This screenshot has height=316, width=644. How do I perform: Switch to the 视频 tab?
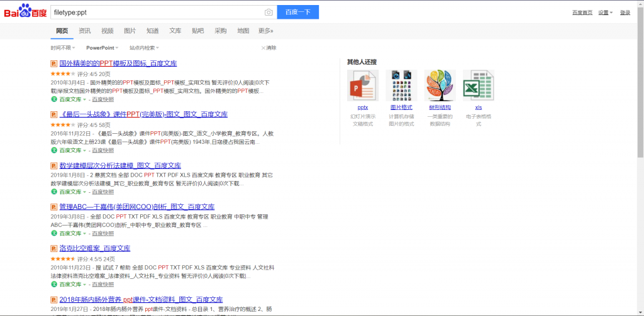107,31
